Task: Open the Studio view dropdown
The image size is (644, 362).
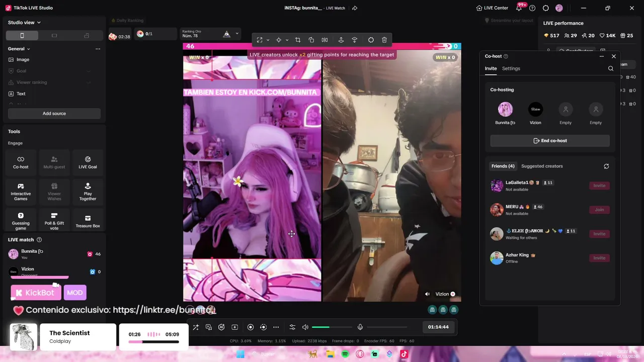Action: 24,23
